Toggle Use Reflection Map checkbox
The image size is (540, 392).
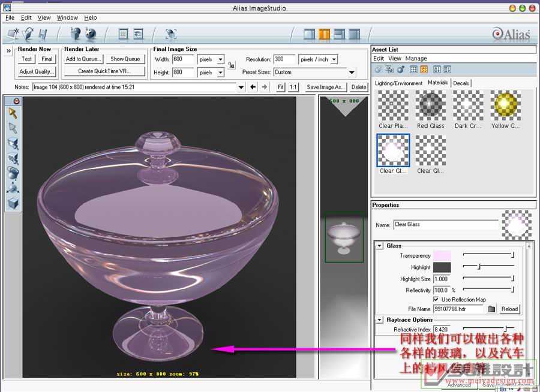point(436,299)
